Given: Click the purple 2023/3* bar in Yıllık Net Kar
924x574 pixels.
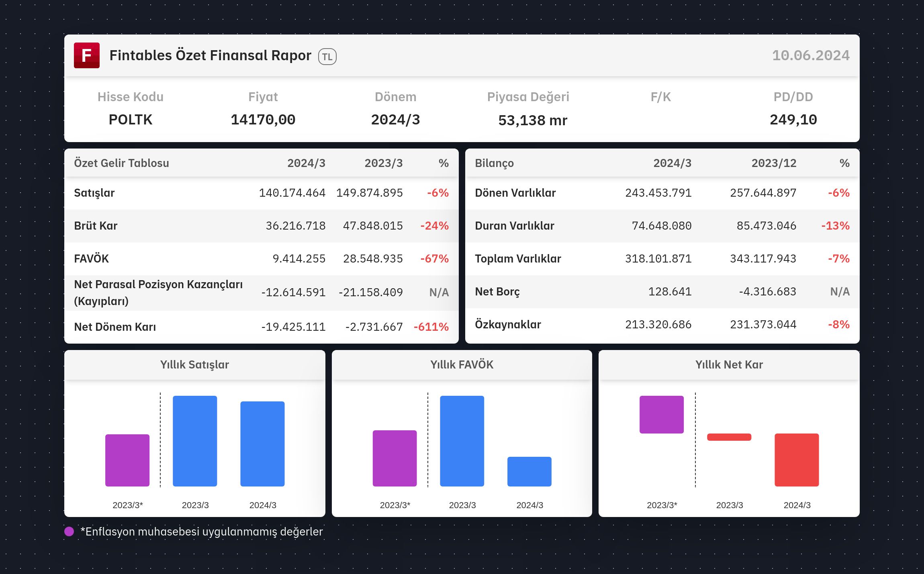Looking at the screenshot, I should (662, 415).
